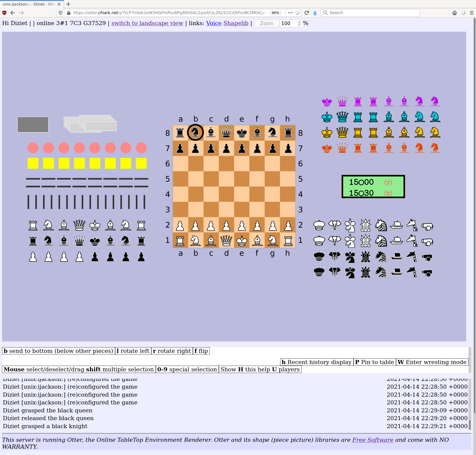This screenshot has width=476, height=455.
Task: Select the white queen on d1
Action: point(226,240)
